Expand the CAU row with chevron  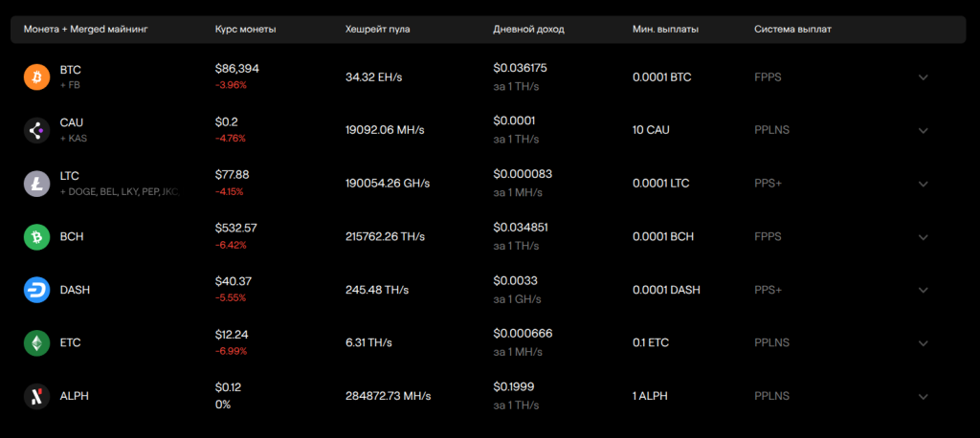click(x=923, y=131)
